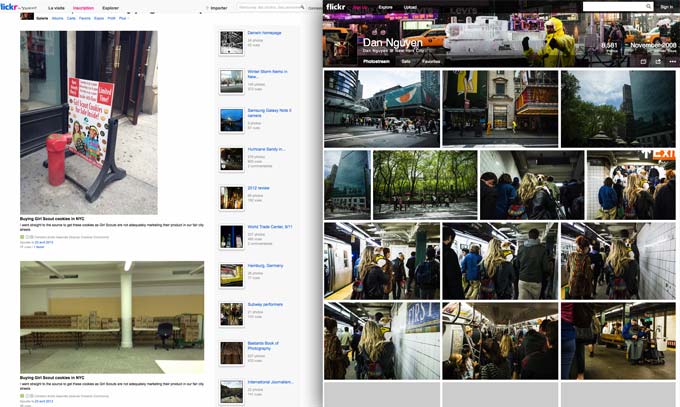
Task: Select the 'Expos' tab
Action: [x=99, y=18]
